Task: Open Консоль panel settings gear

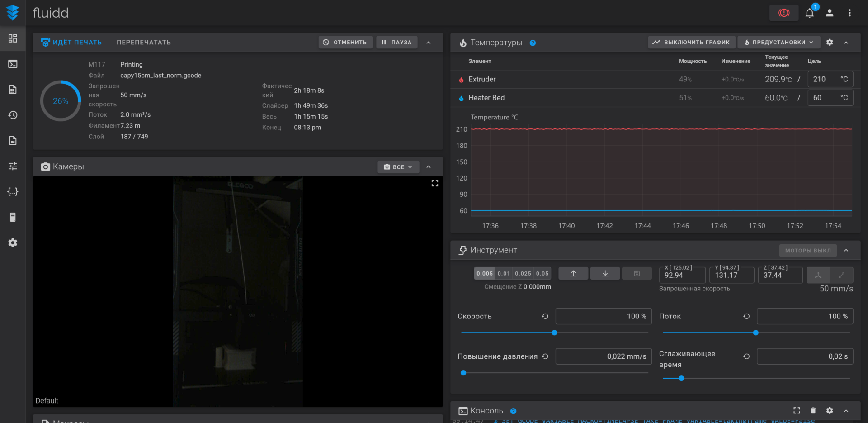Action: tap(830, 410)
